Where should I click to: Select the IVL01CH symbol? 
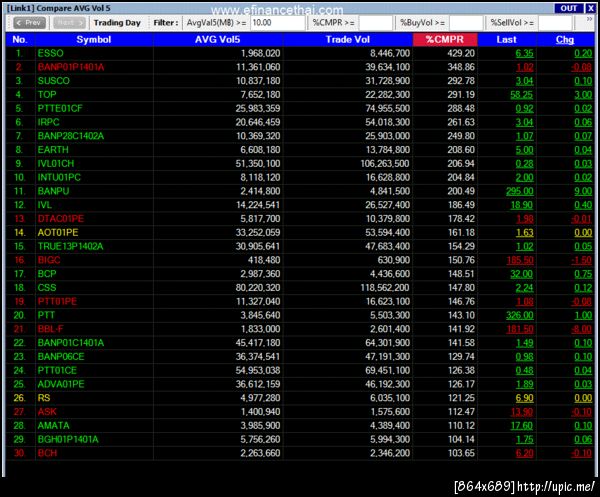[55, 163]
